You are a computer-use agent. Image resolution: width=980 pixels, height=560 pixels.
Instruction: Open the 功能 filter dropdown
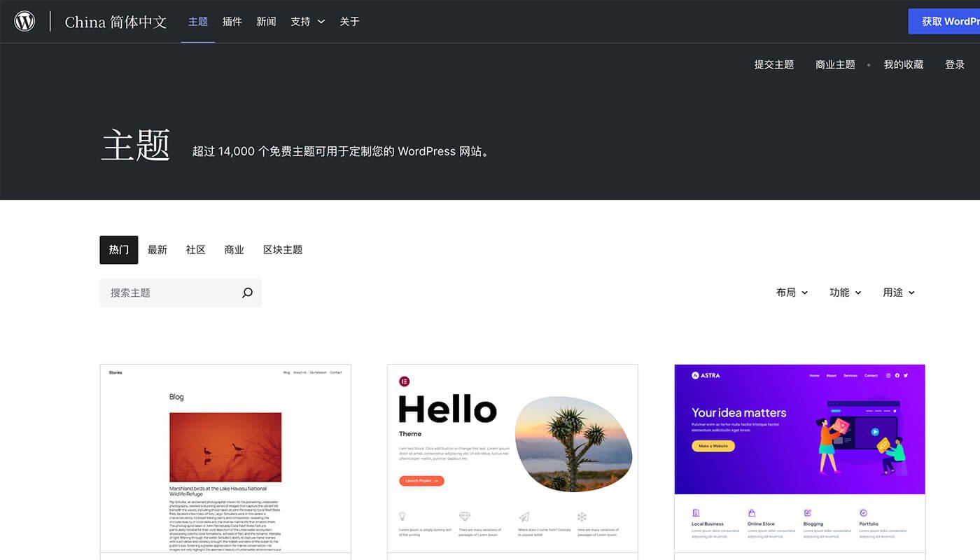(x=845, y=293)
